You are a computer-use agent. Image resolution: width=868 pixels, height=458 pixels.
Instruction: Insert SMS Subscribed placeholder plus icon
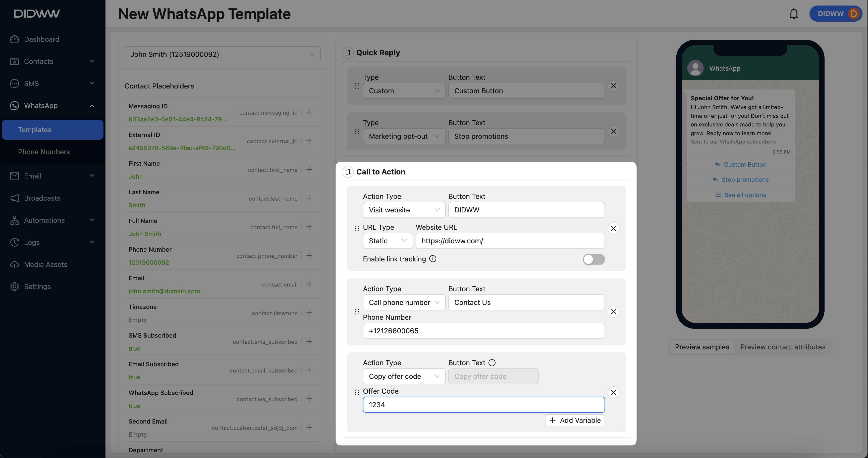tap(309, 342)
